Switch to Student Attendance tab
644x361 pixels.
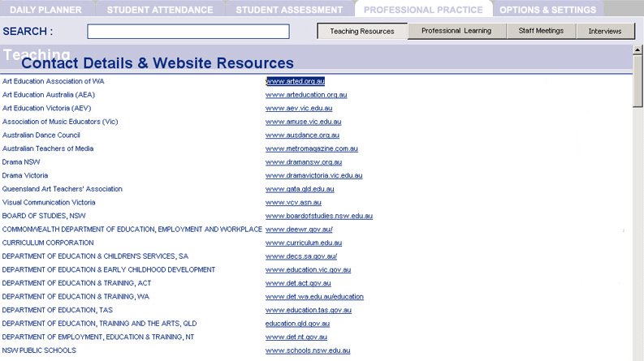tap(160, 10)
